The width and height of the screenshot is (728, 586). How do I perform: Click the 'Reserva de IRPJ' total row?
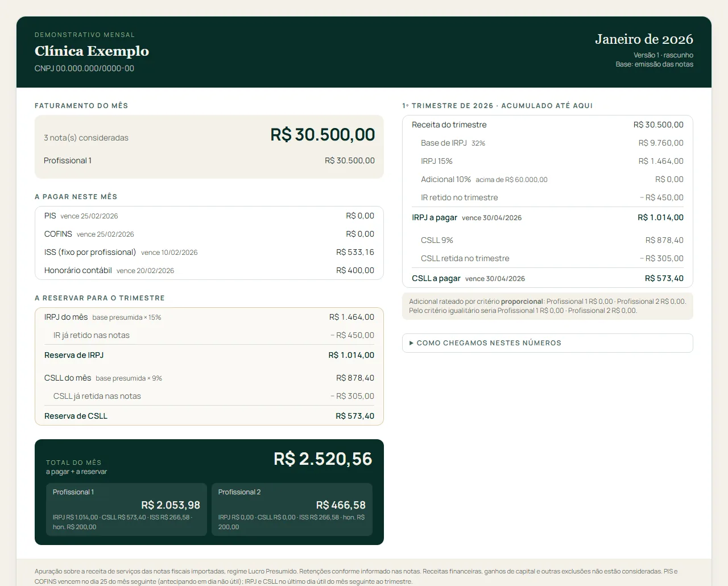[x=209, y=355]
